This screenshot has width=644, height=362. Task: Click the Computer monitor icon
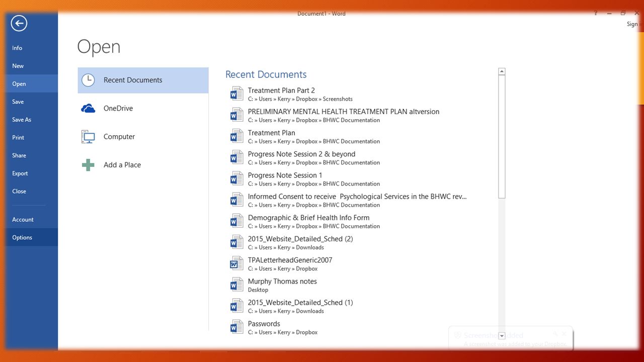point(88,137)
